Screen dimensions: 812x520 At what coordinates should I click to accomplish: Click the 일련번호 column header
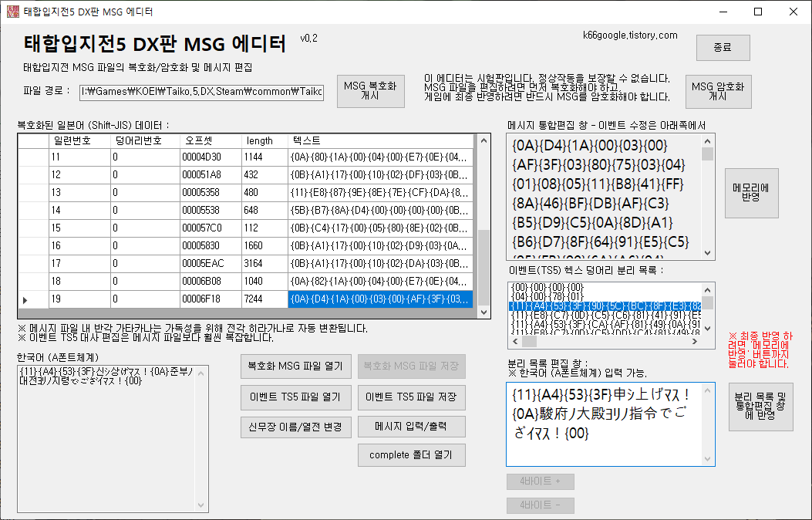pos(79,141)
